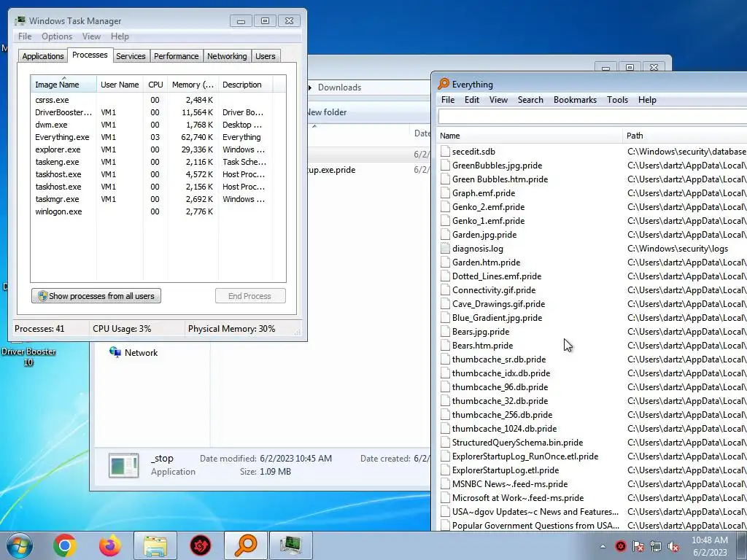The width and height of the screenshot is (747, 560).
Task: Open Everything's Edit menu
Action: [472, 99]
